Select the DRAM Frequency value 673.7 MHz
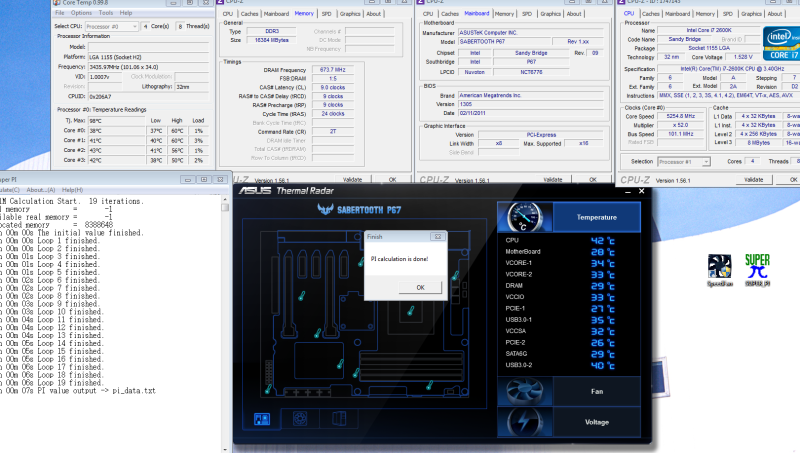800x453 pixels. tap(333, 70)
